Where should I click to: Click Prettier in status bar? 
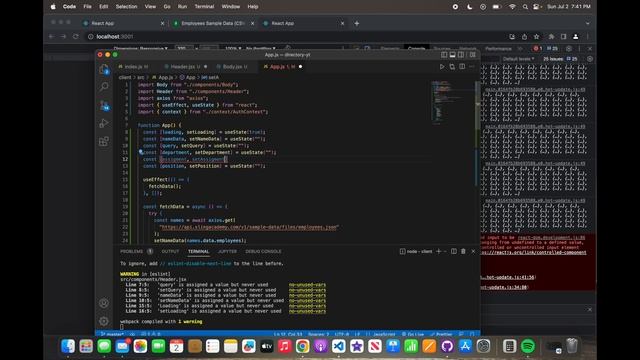441,334
